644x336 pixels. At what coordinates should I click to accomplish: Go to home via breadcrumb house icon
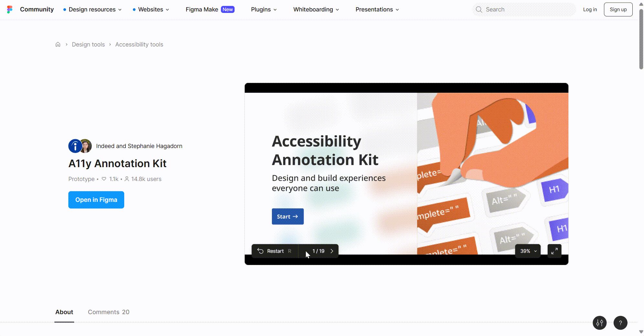pyautogui.click(x=58, y=44)
